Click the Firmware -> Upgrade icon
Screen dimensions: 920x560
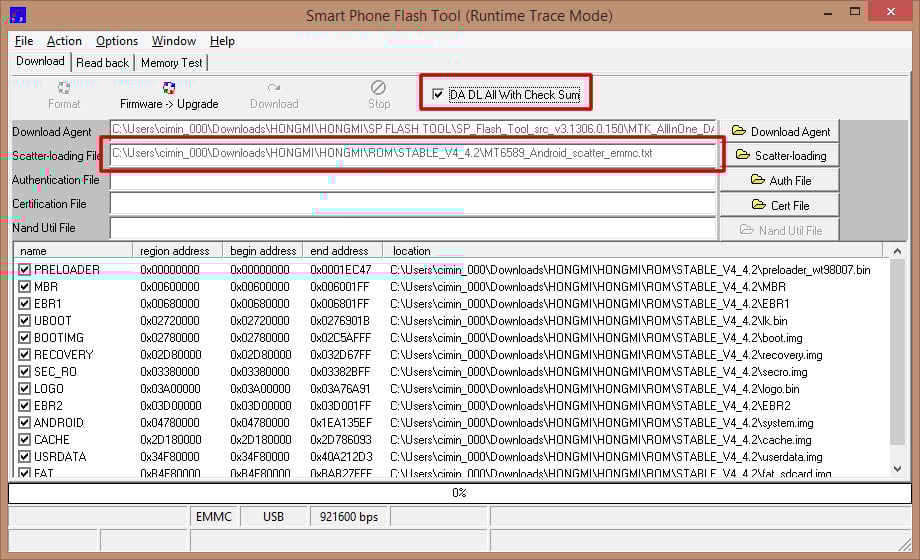(169, 88)
